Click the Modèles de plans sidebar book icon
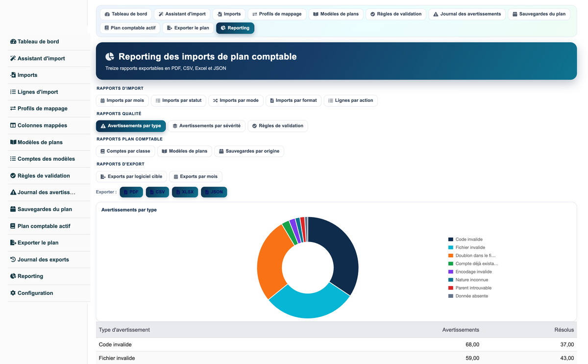This screenshot has width=588, height=364. 13,142
